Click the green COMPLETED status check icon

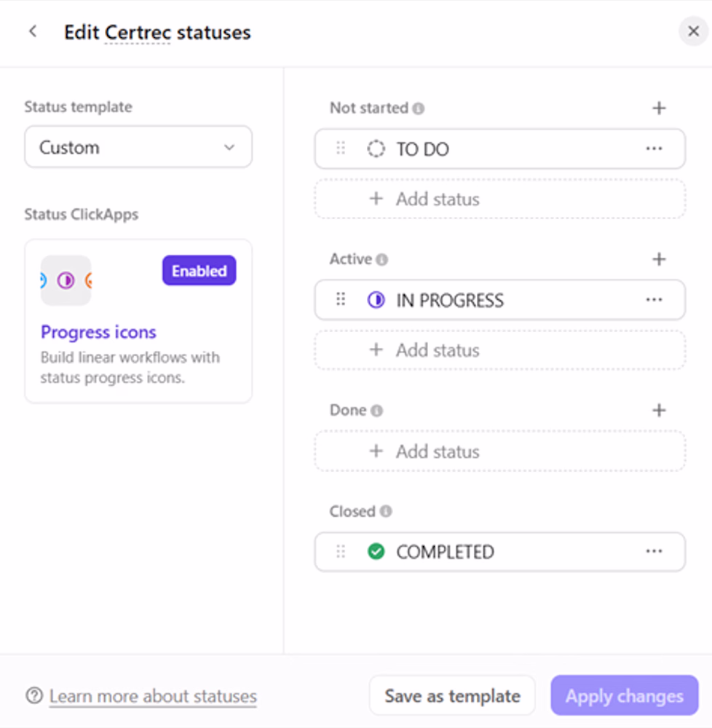pyautogui.click(x=376, y=552)
